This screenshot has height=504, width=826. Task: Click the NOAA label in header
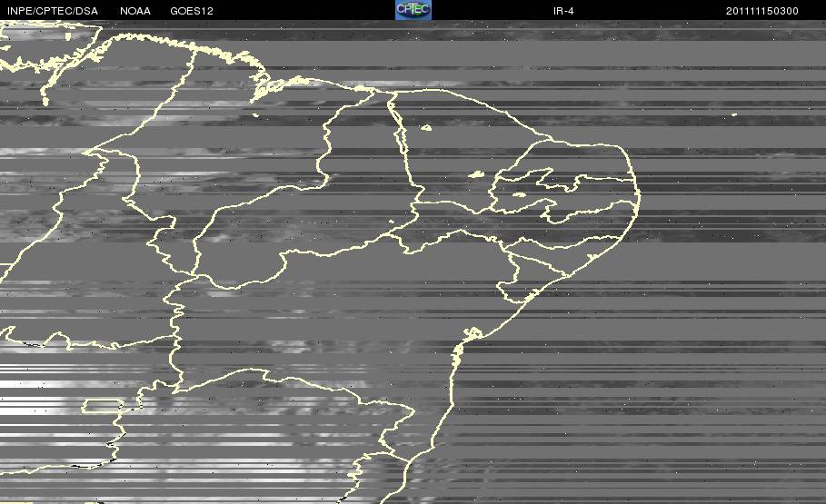pyautogui.click(x=135, y=11)
